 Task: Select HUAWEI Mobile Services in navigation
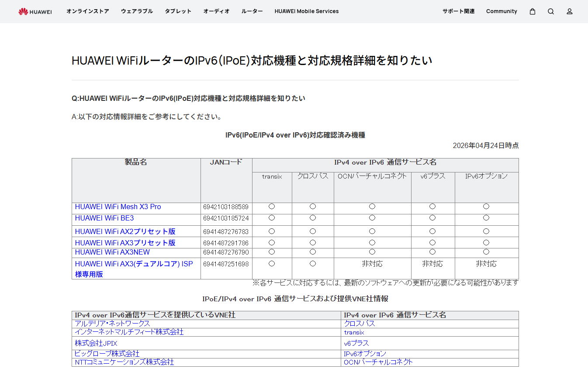click(x=307, y=11)
